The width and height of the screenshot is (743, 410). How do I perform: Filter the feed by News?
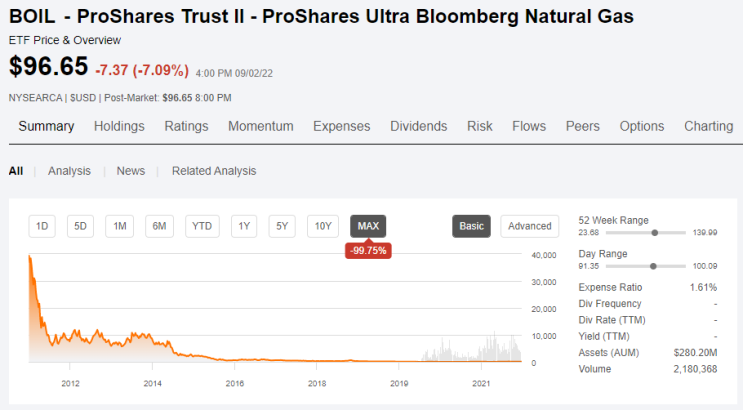click(131, 171)
